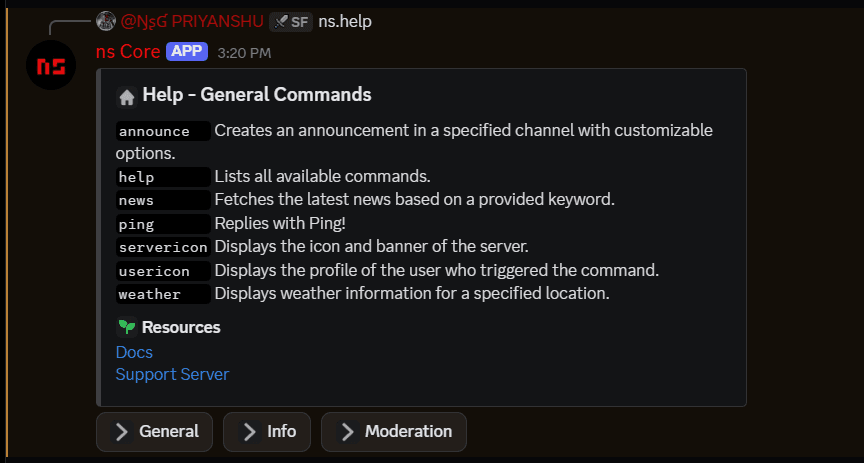Image resolution: width=864 pixels, height=463 pixels.
Task: Show the Moderation commands category
Action: tap(394, 432)
